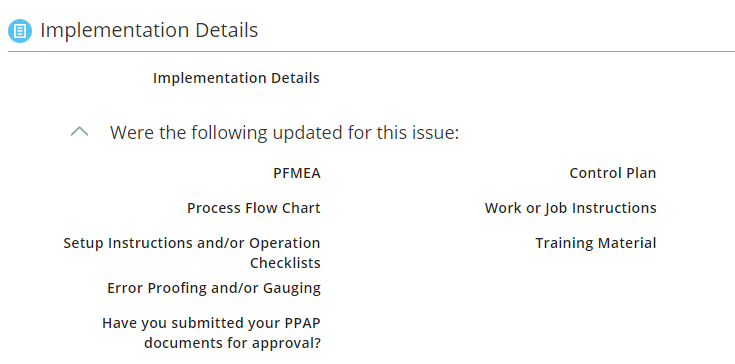735x364 pixels.
Task: Select the Implementation Details section title
Action: (x=149, y=30)
